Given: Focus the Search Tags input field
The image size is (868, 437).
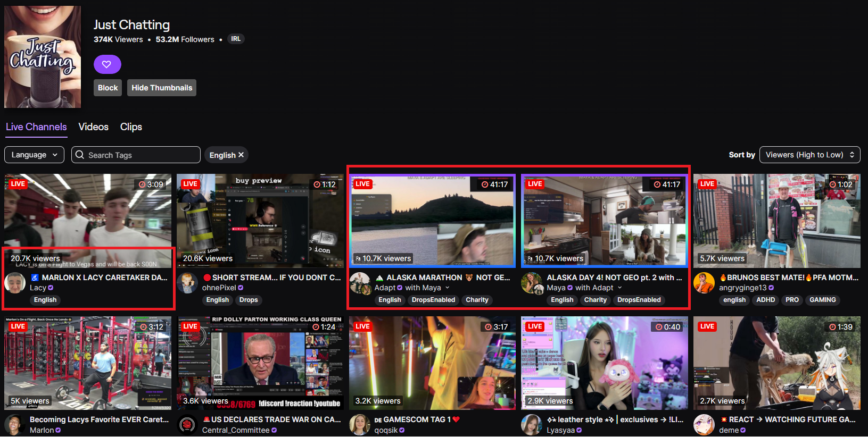Looking at the screenshot, I should tap(136, 155).
